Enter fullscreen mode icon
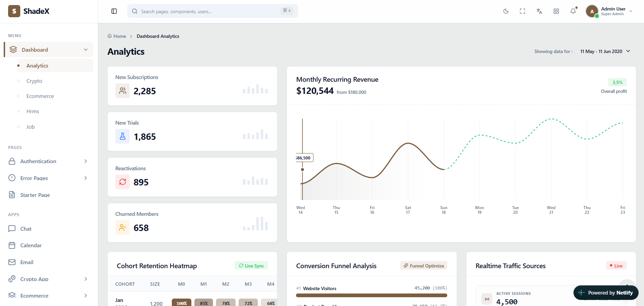Viewport: 644px width, 306px height. (522, 11)
